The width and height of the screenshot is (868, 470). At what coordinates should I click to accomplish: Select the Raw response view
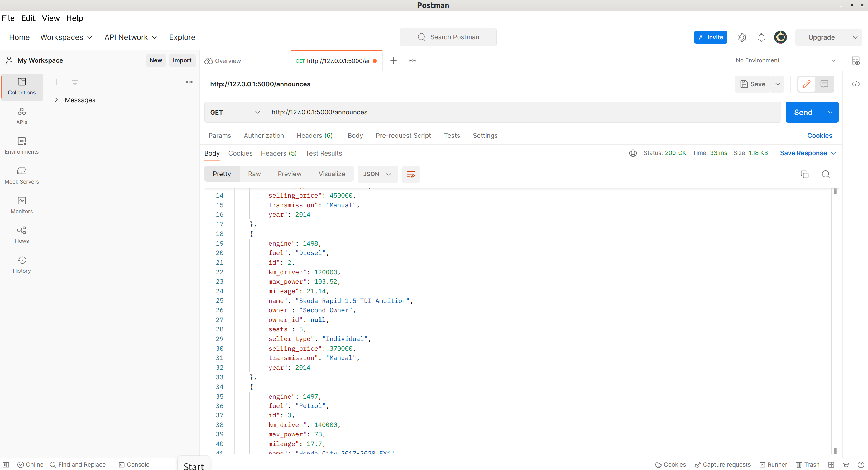[254, 174]
